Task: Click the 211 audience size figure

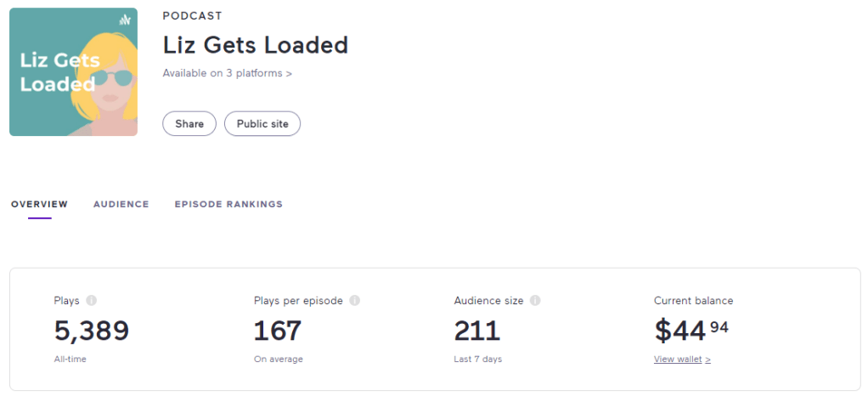Action: point(477,330)
